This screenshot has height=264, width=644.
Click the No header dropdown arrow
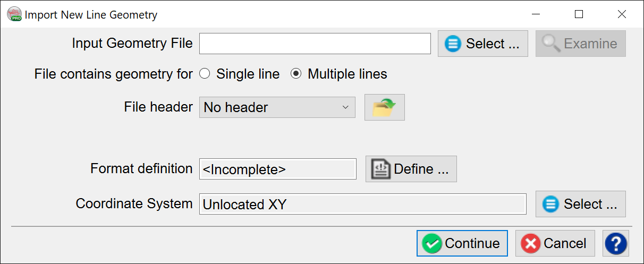[x=346, y=107]
